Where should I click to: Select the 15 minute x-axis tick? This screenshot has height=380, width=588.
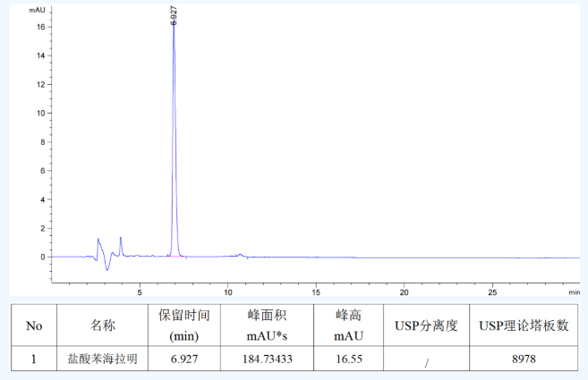point(316,291)
